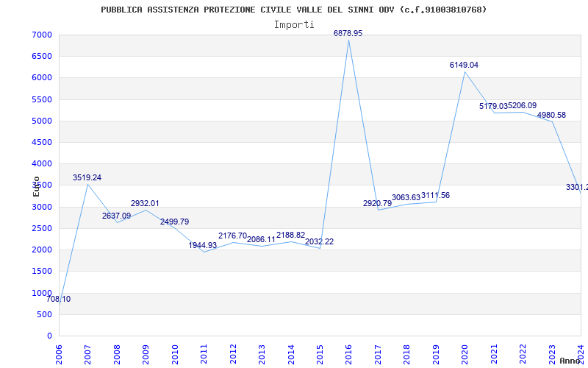Click the data label 3519.24

[87, 177]
